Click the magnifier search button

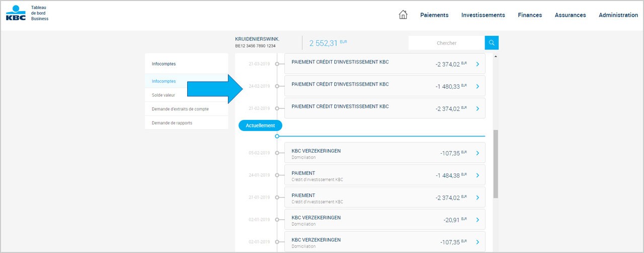492,43
